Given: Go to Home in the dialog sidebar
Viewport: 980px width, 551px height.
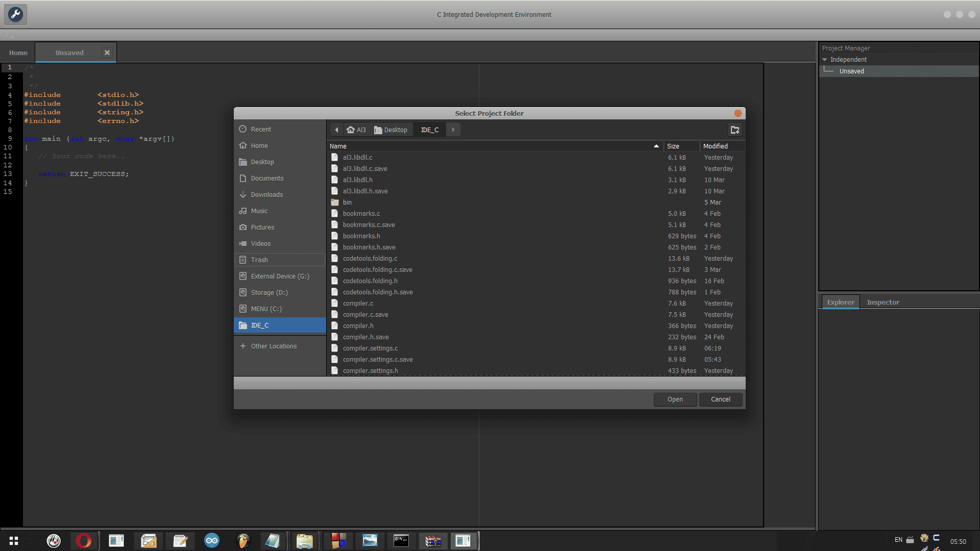Looking at the screenshot, I should pyautogui.click(x=280, y=145).
